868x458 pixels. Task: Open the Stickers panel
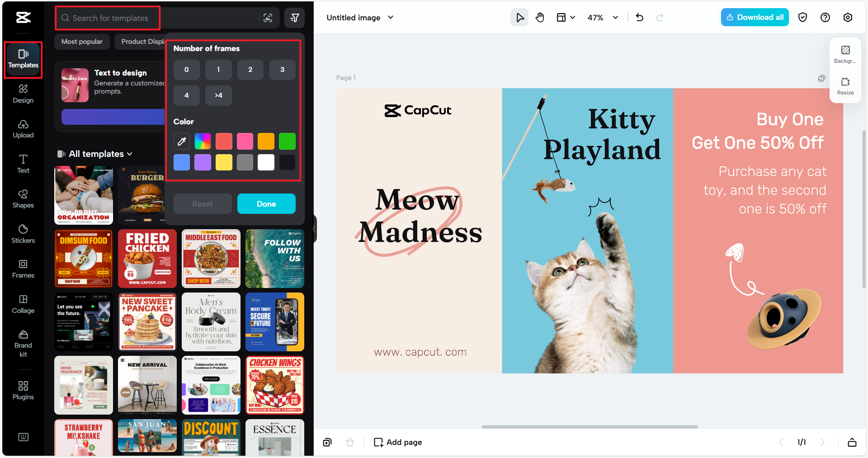point(23,234)
